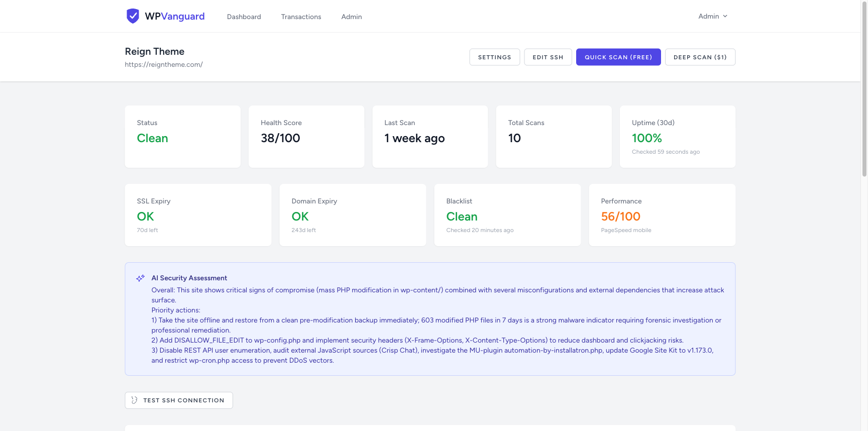The height and width of the screenshot is (431, 868).
Task: Click the 'Domain Expiry' label
Action: point(314,201)
